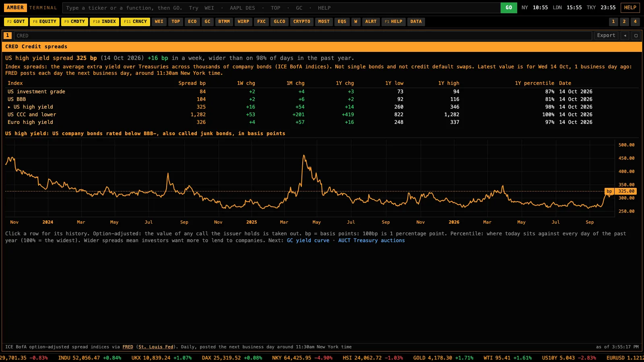Click the maximize panel square icon

(x=636, y=35)
